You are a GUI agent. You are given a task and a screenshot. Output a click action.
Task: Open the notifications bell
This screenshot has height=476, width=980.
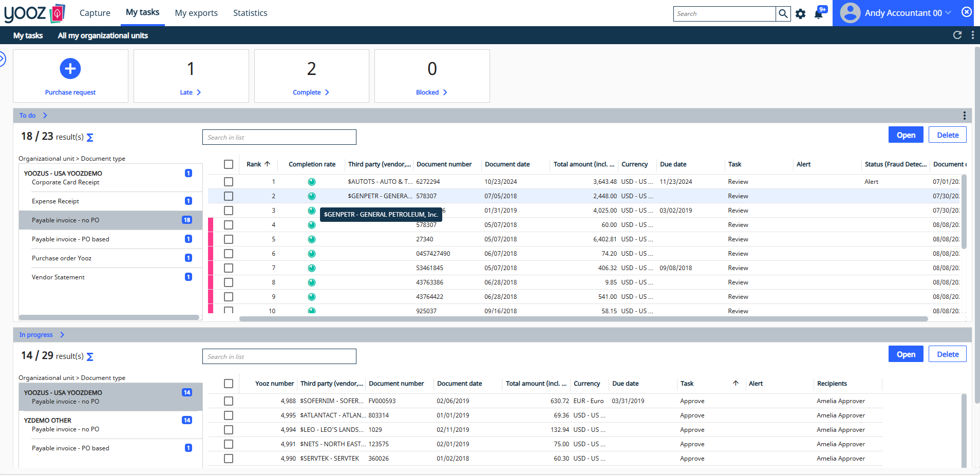[x=819, y=14]
